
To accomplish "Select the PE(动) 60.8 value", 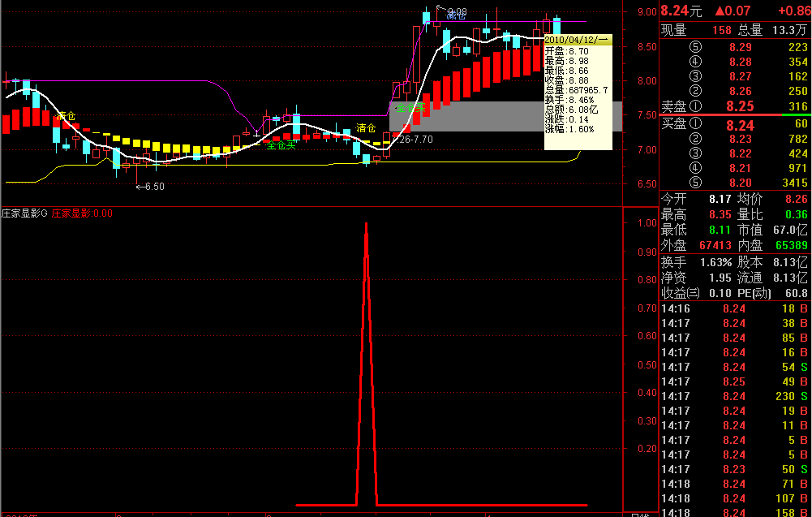I will click(x=797, y=293).
